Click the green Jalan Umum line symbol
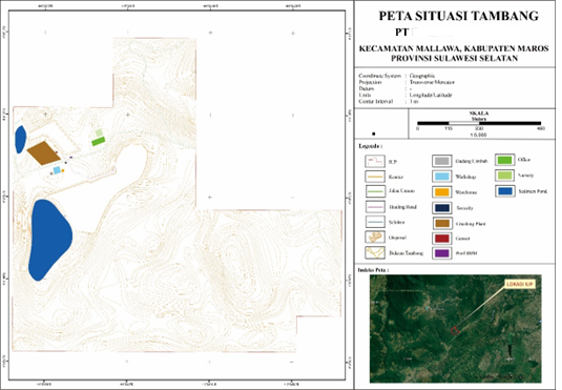The image size is (562, 390). 375,191
